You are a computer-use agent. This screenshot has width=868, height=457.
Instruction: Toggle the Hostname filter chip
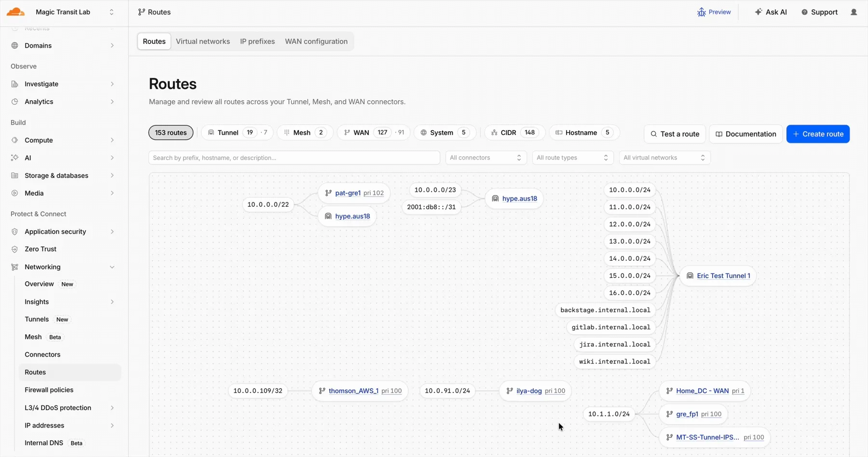tap(584, 133)
